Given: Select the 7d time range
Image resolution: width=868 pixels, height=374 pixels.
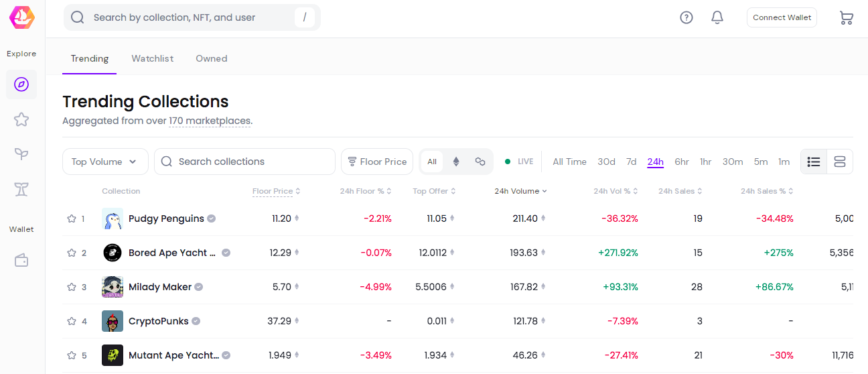Looking at the screenshot, I should (x=632, y=162).
